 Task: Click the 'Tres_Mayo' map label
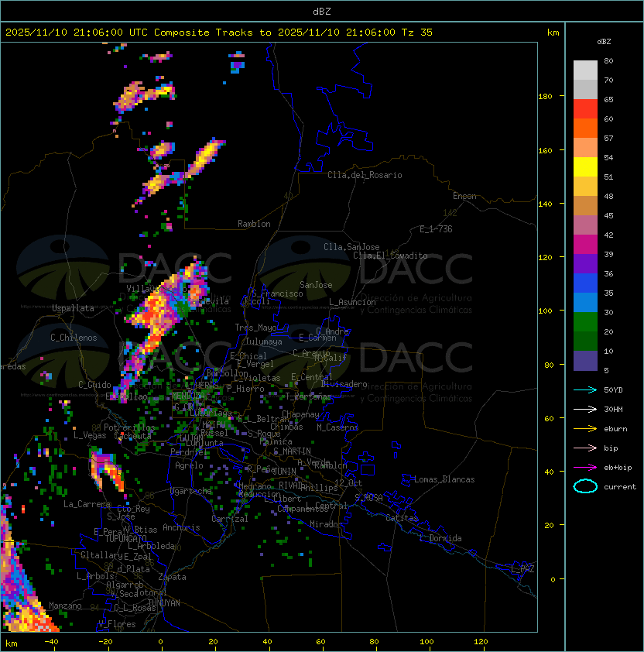255,328
